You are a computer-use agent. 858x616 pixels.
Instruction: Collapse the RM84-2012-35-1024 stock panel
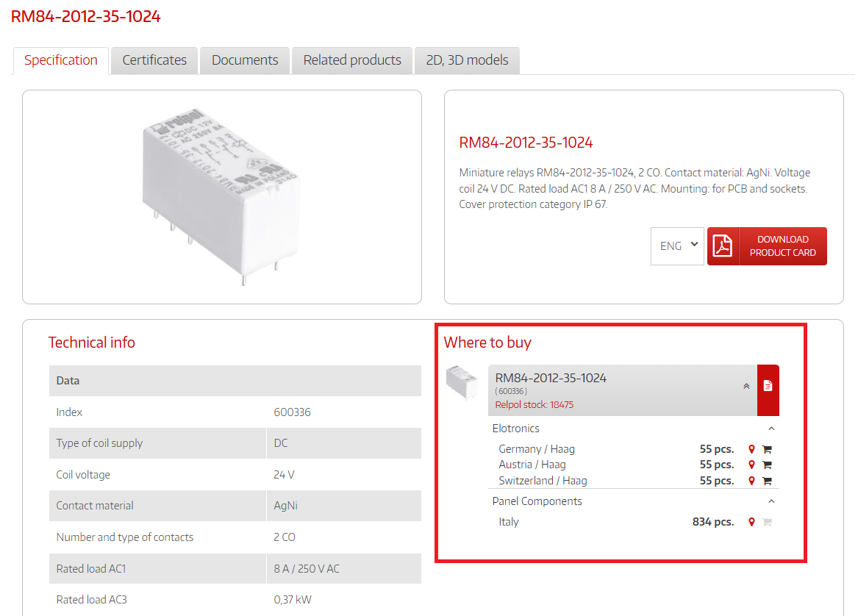pos(746,386)
